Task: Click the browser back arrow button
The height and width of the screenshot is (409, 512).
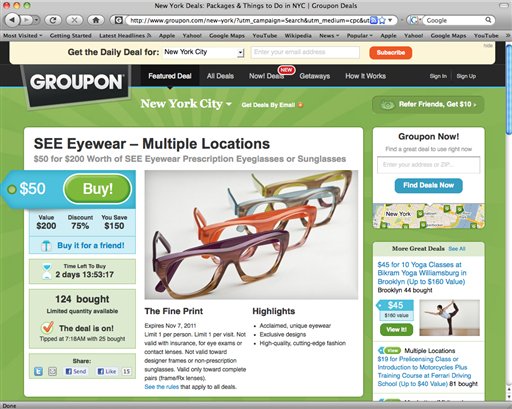Action: [x=12, y=20]
